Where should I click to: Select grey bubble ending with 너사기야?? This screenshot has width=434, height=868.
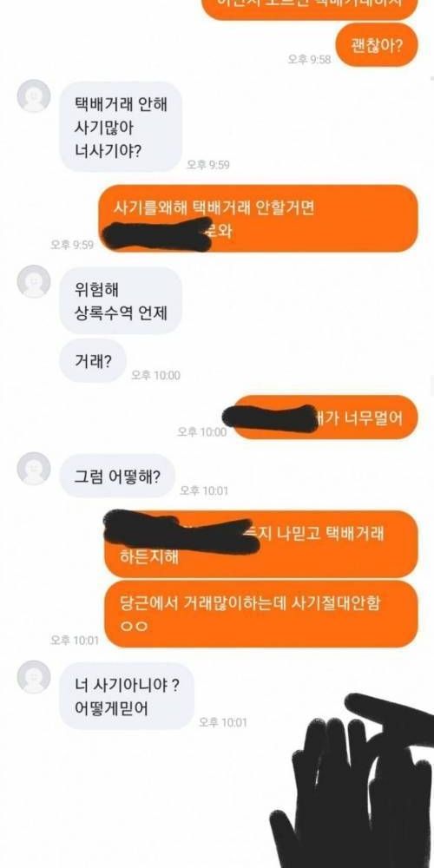(121, 127)
